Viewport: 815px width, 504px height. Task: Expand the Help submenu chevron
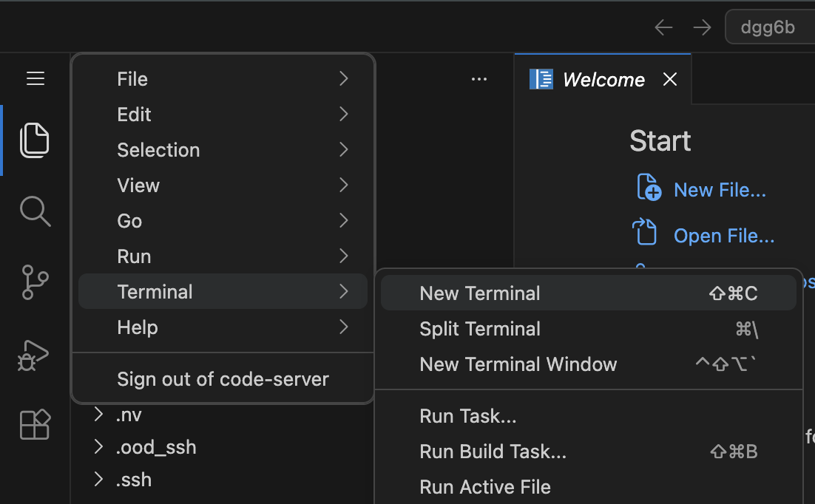pyautogui.click(x=343, y=327)
